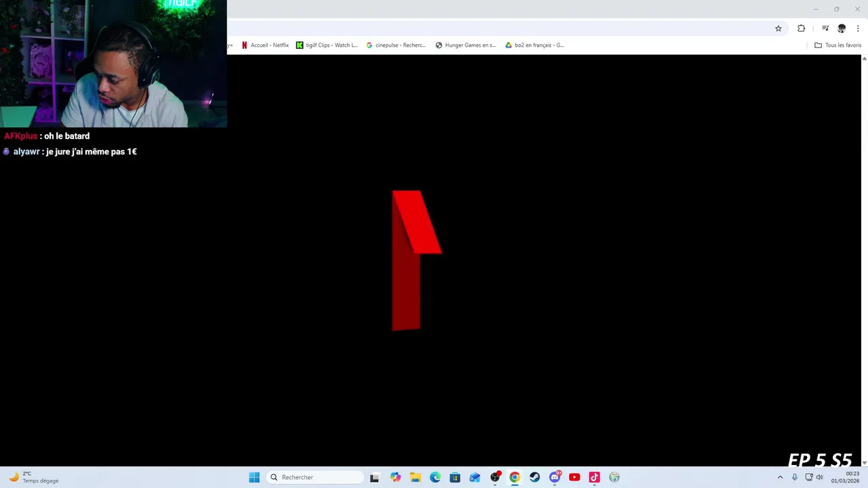Viewport: 868px width, 488px height.
Task: Expand the hidden system tray icons chevron
Action: coord(780,477)
